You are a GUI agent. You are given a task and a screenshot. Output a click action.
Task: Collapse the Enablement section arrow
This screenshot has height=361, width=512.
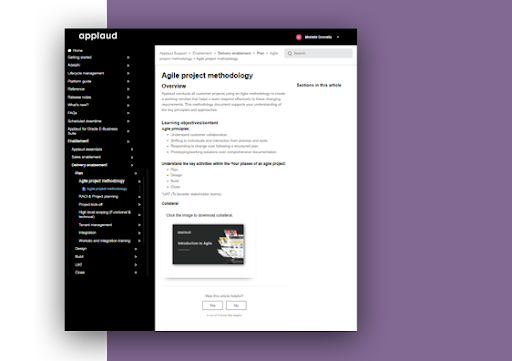(128, 141)
